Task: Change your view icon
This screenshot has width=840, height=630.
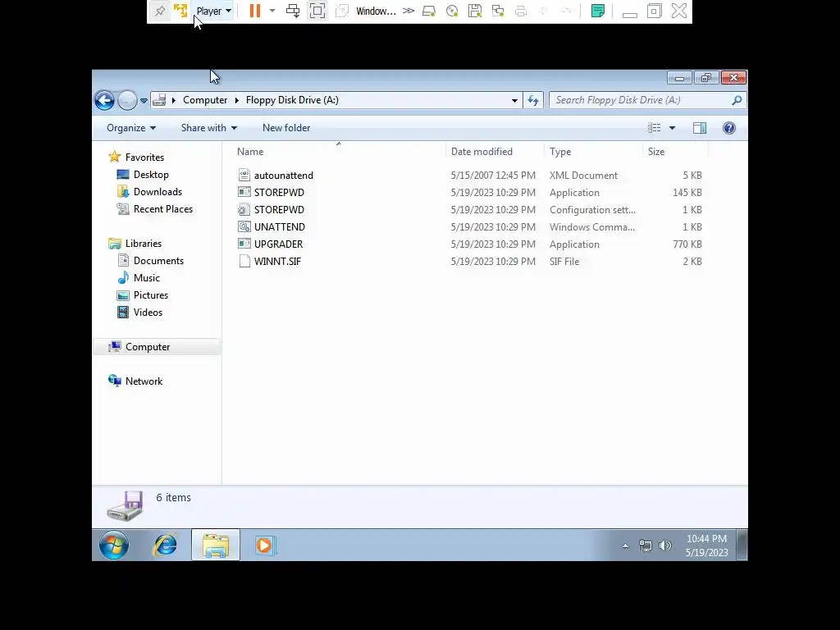Action: (x=654, y=128)
